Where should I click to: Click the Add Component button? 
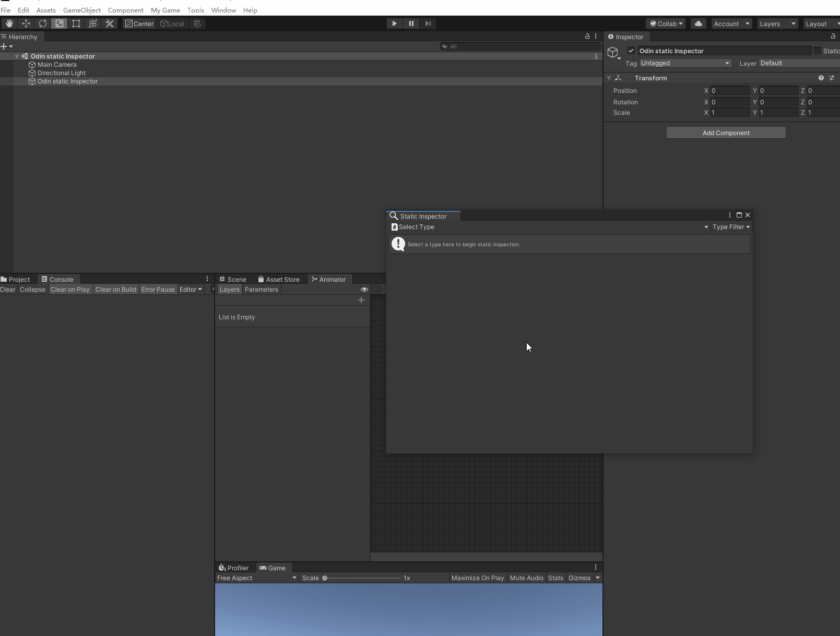tap(726, 133)
